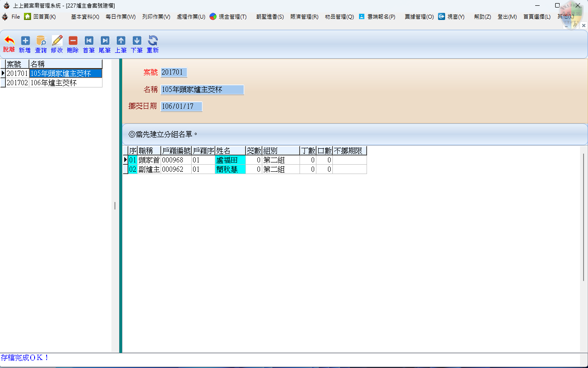Select the 106年爐主筊杯 row in list
The width and height of the screenshot is (588, 368).
pos(65,83)
